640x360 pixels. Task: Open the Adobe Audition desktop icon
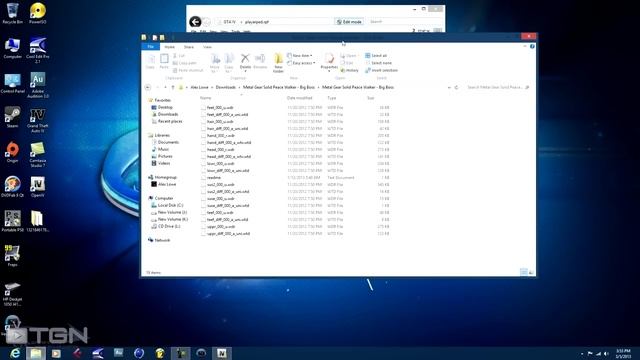point(38,85)
